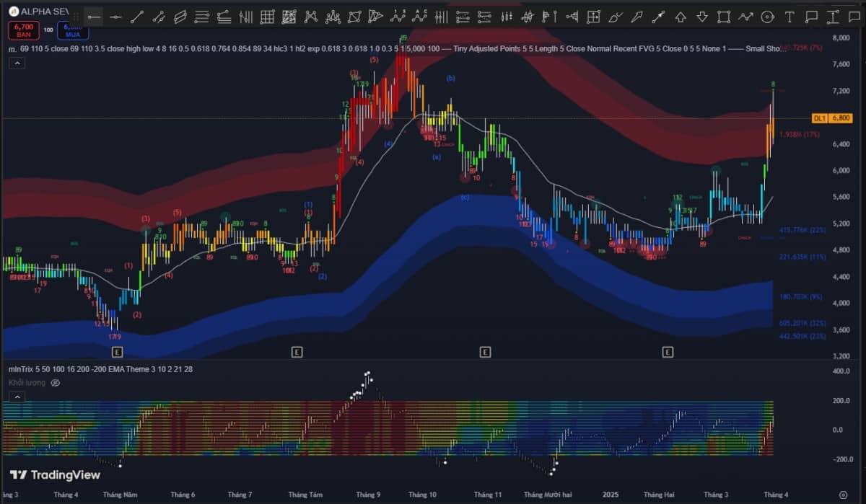Toggle visibility of Khối lượng indicator

tap(56, 382)
